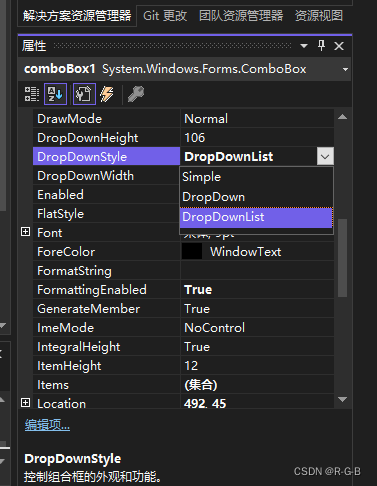
Task: Open Property Pages wrench icon
Action: click(136, 94)
